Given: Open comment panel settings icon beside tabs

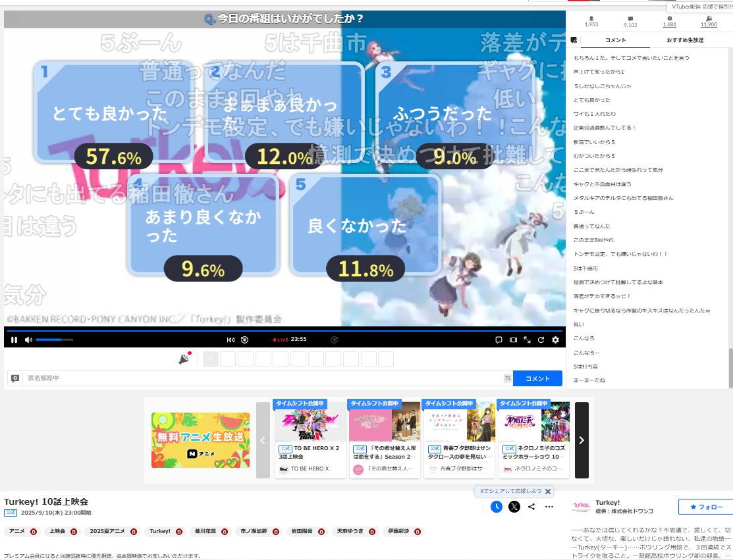Looking at the screenshot, I should 574,40.
